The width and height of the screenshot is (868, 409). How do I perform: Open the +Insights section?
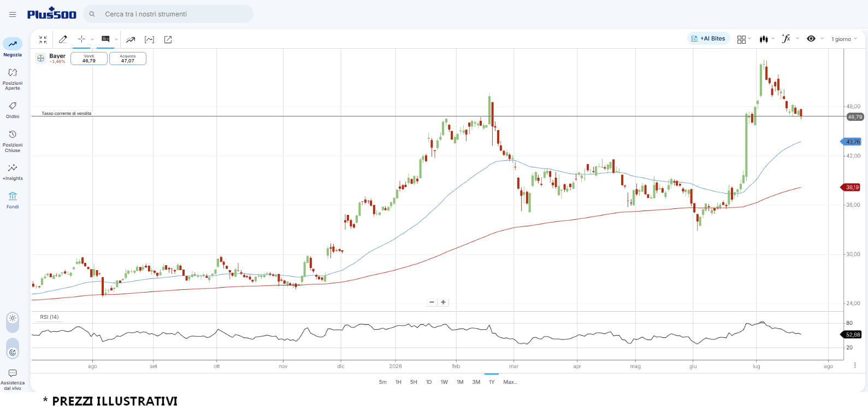coord(13,172)
